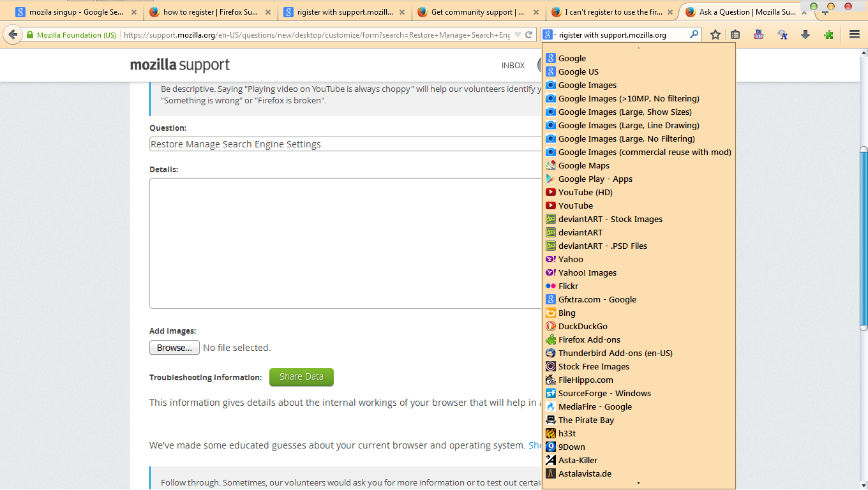Choose DuckDuckGo search engine
Viewport: 868px width, 490px height.
pos(638,326)
